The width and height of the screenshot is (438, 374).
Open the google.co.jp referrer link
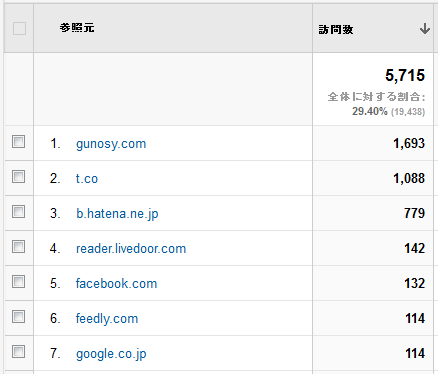[111, 354]
